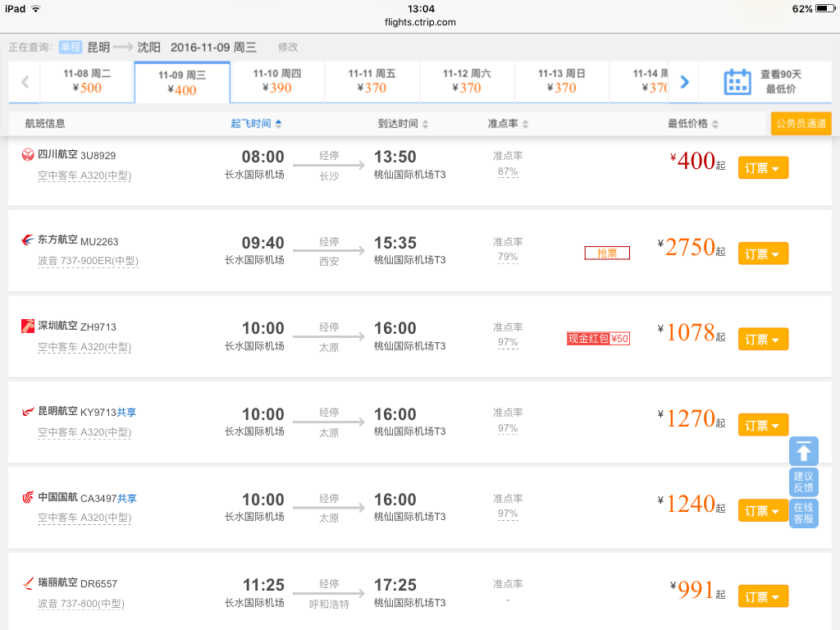
Task: Click 航班信息 column header
Action: [x=45, y=124]
